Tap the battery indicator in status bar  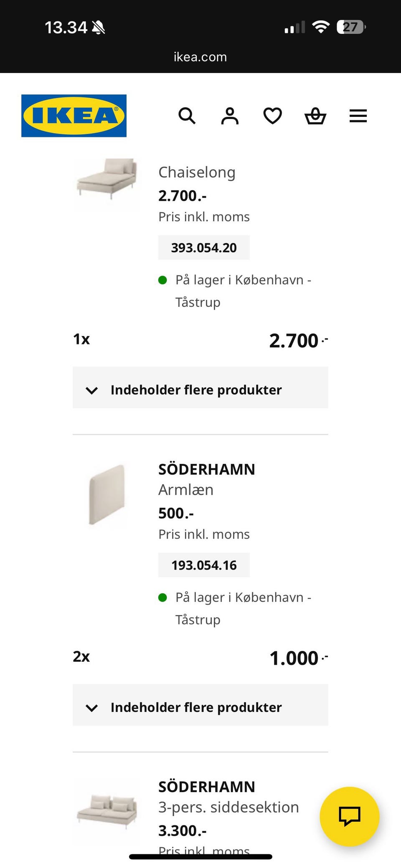(x=351, y=28)
